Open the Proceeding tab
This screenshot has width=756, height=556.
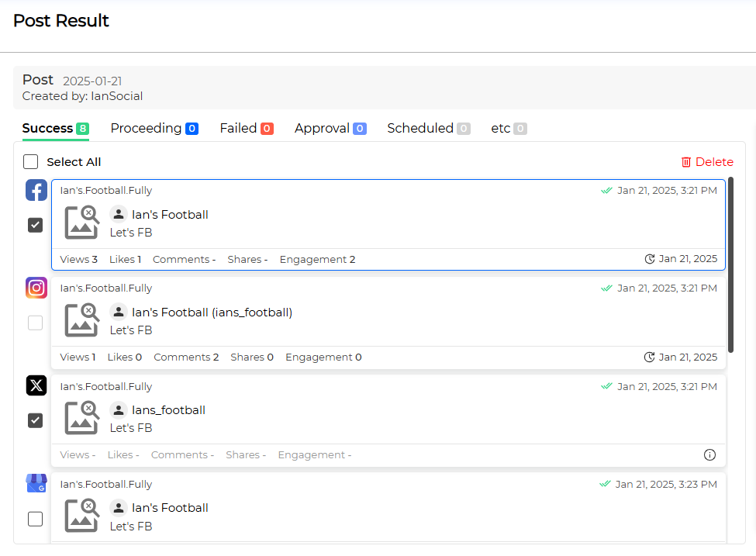154,128
